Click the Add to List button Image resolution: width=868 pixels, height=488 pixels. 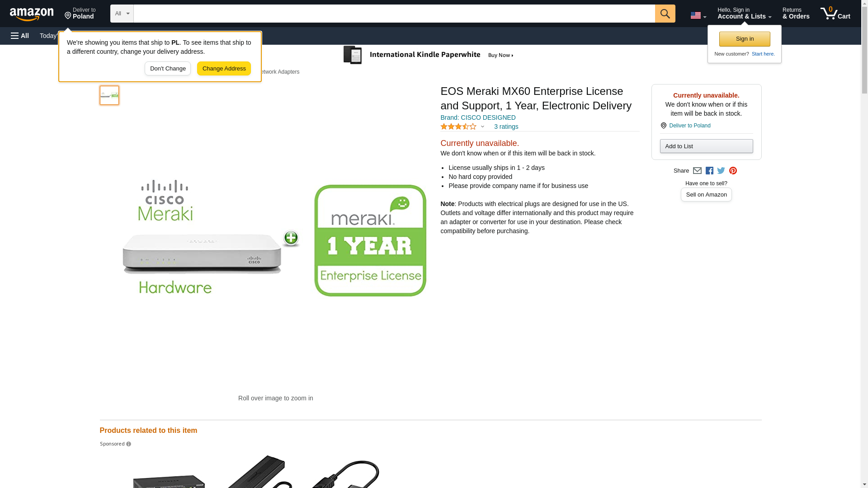coord(706,146)
